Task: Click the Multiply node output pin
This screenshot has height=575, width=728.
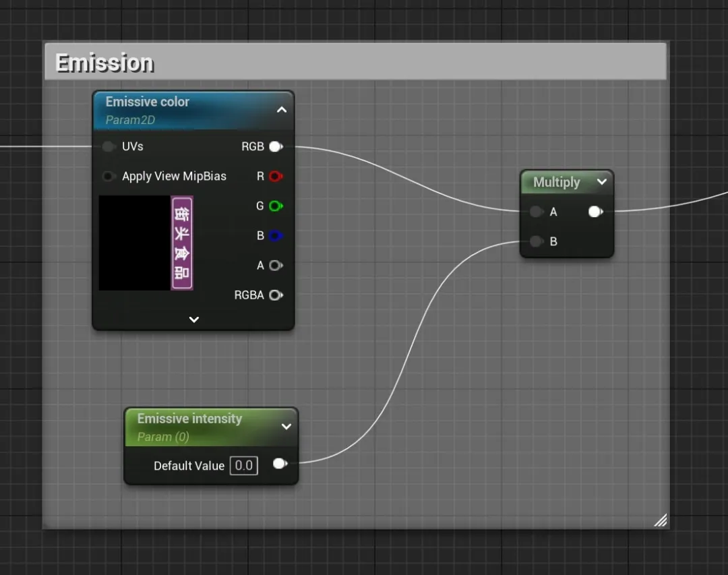Action: pos(595,212)
